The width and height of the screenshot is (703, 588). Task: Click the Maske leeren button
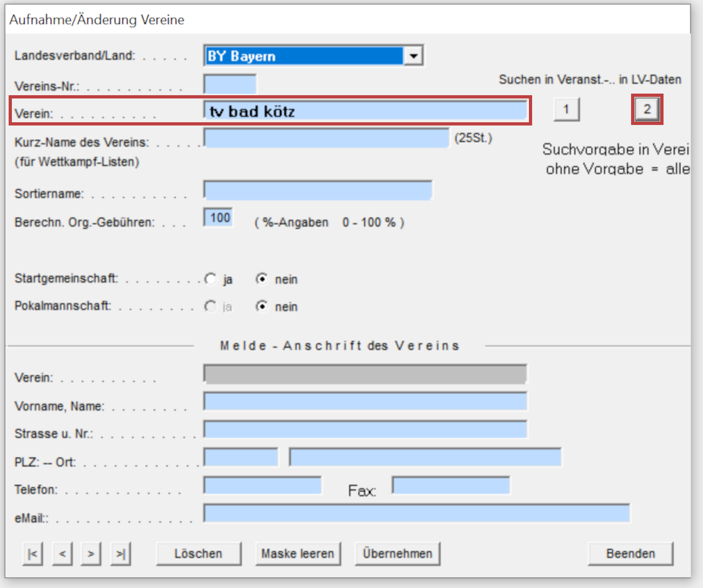[298, 554]
